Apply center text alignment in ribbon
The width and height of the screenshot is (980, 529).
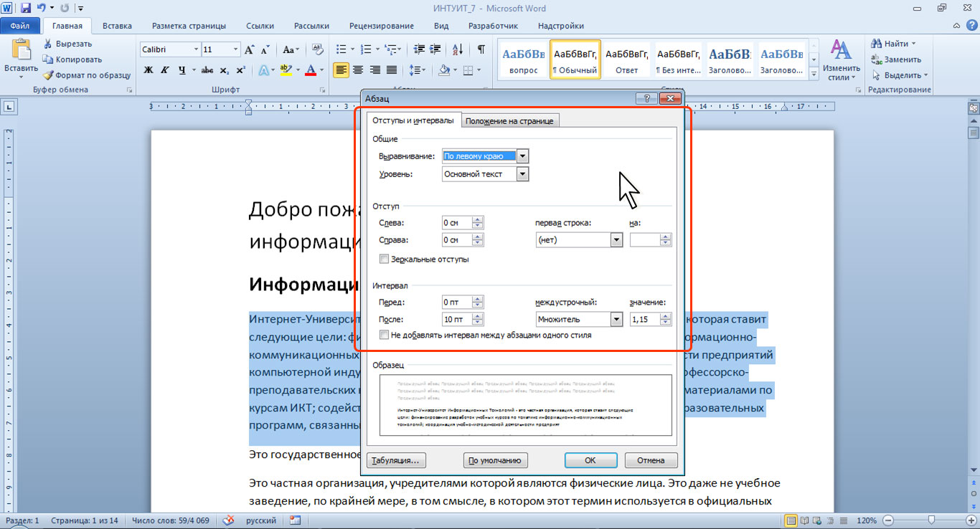[357, 70]
